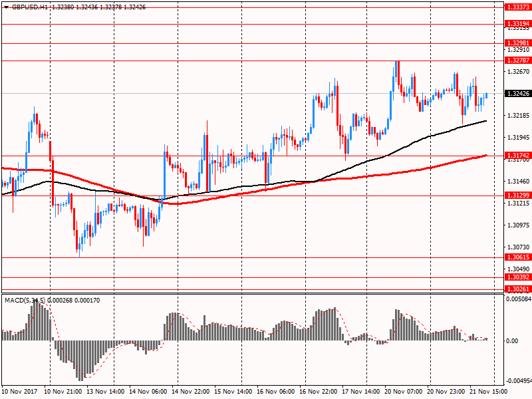The image size is (532, 399).
Task: Select the 16 Nov 22:00 time label
Action: pyautogui.click(x=319, y=392)
